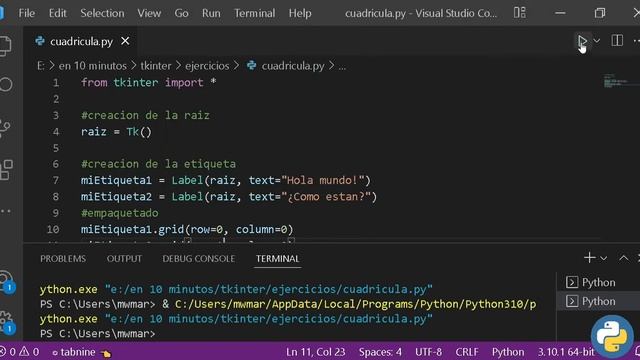Click the breadcrumb ellipsis symbol item
The height and width of the screenshot is (360, 640).
click(342, 67)
